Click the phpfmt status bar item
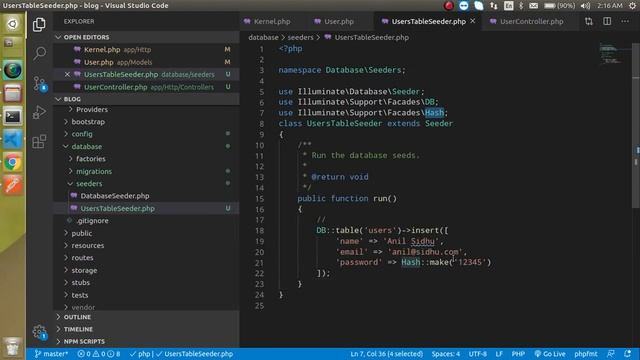 [x=586, y=353]
